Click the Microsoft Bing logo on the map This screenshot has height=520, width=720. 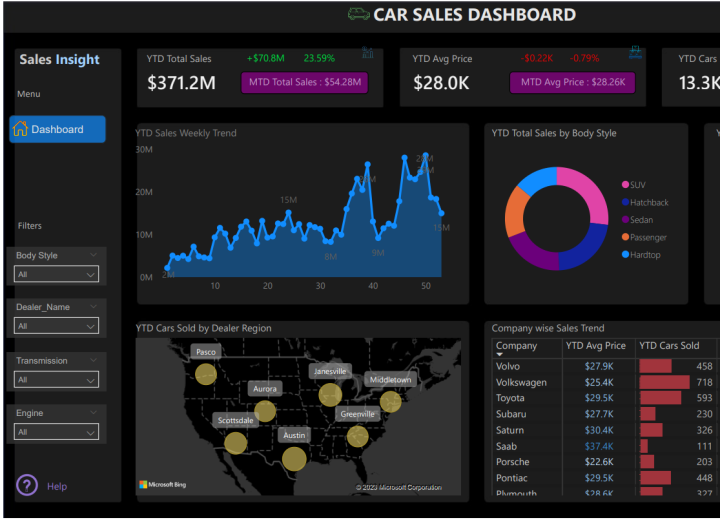[x=162, y=485]
